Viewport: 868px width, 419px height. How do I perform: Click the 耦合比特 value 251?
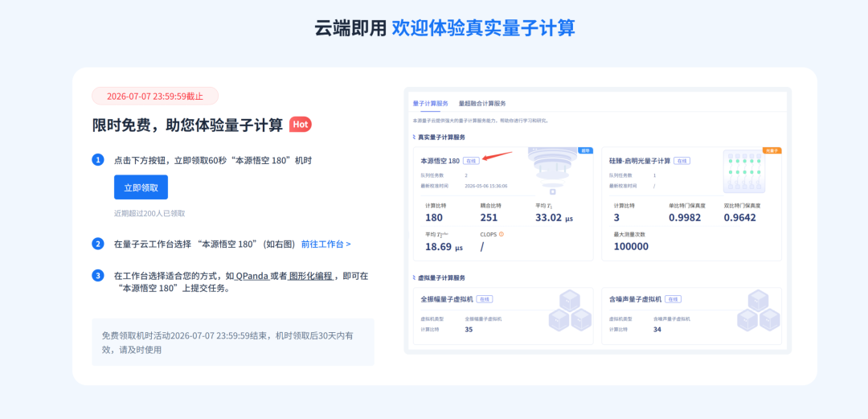(489, 218)
